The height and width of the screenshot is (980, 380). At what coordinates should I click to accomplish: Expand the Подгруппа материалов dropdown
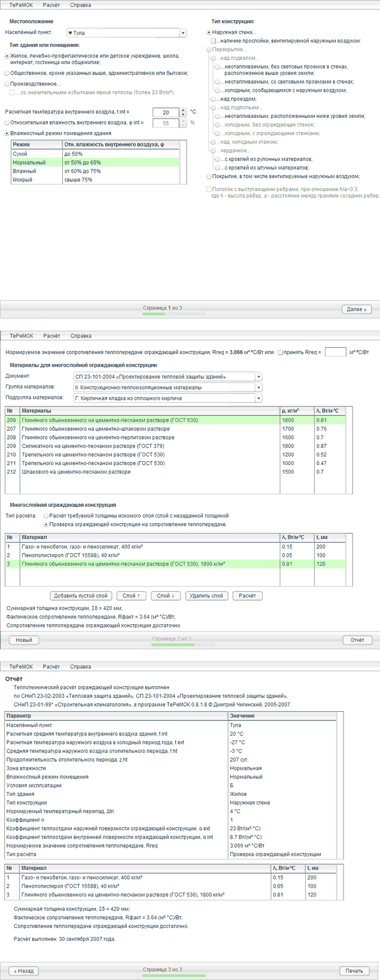pyautogui.click(x=258, y=398)
